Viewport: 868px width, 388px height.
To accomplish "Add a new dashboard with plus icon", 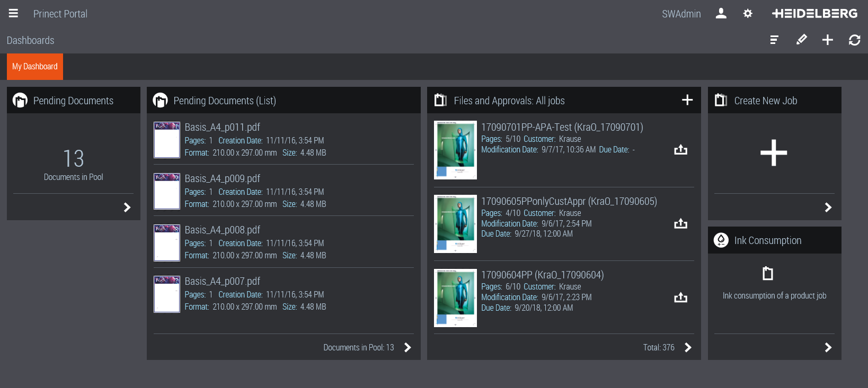I will [827, 40].
